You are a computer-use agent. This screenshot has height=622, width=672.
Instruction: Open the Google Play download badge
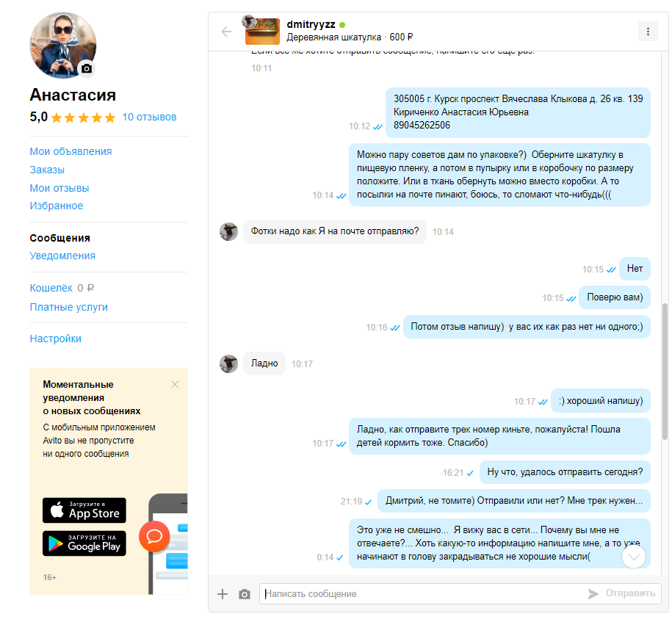84,543
